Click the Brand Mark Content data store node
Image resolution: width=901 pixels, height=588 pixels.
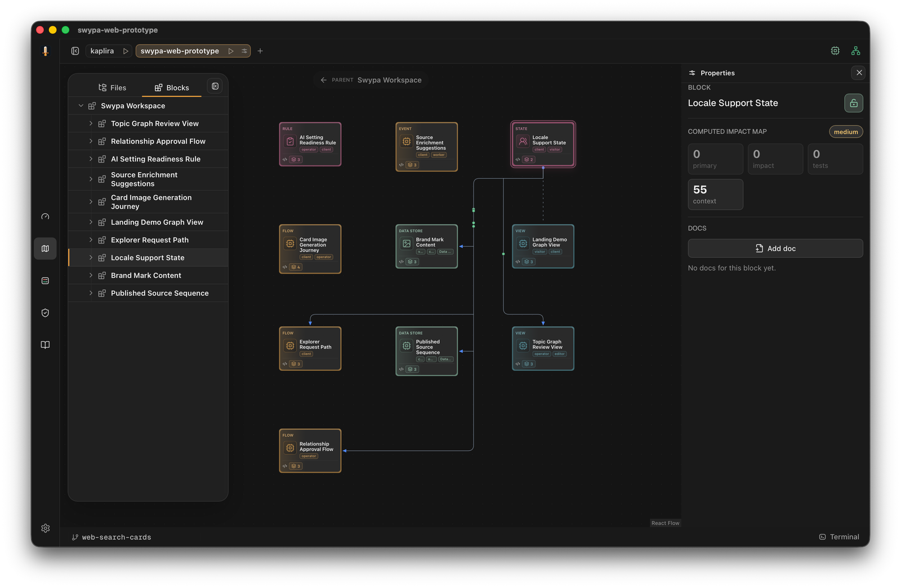click(426, 246)
